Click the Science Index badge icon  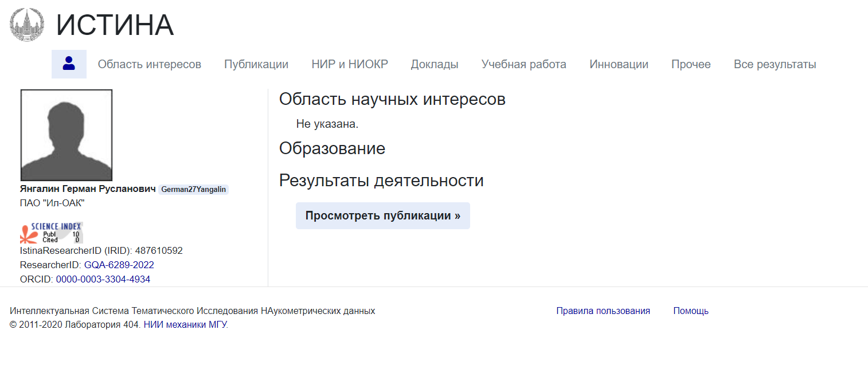[52, 233]
